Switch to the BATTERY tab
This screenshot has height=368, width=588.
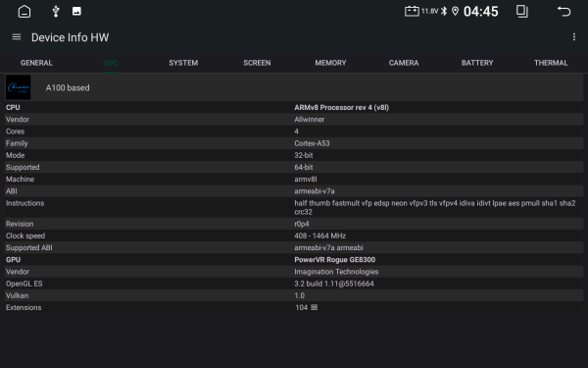(x=477, y=63)
